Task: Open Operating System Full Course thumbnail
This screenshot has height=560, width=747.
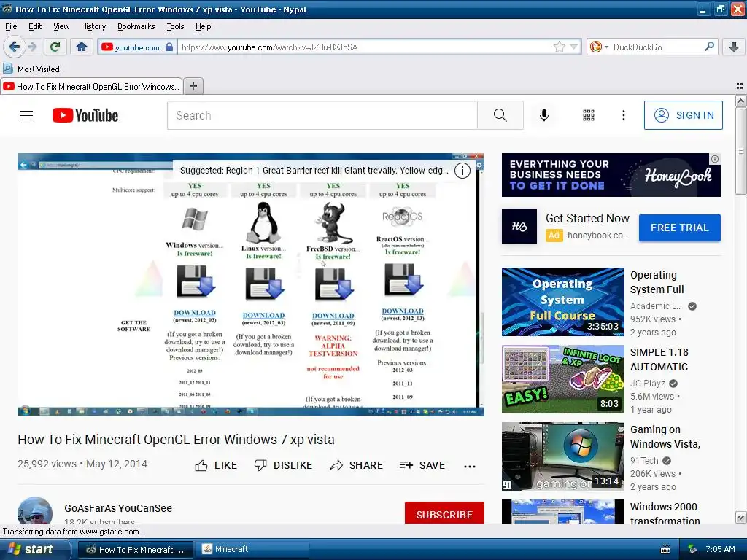Action: [x=562, y=302]
